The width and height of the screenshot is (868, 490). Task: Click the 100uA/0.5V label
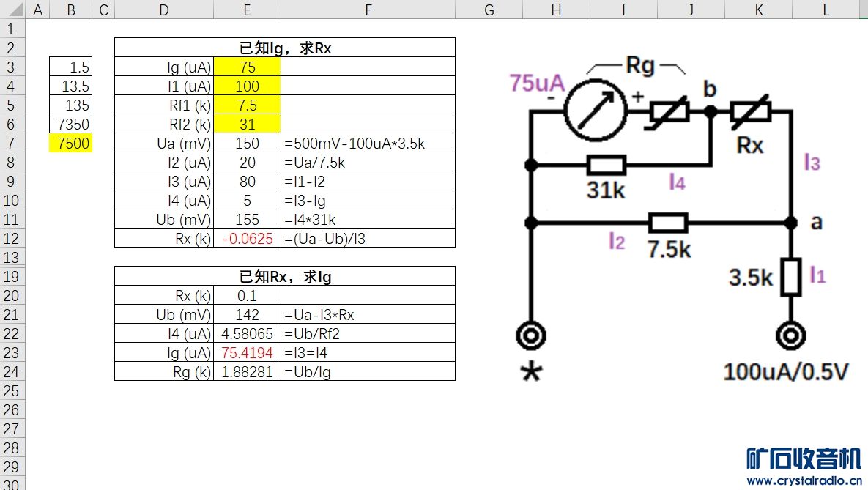point(785,371)
